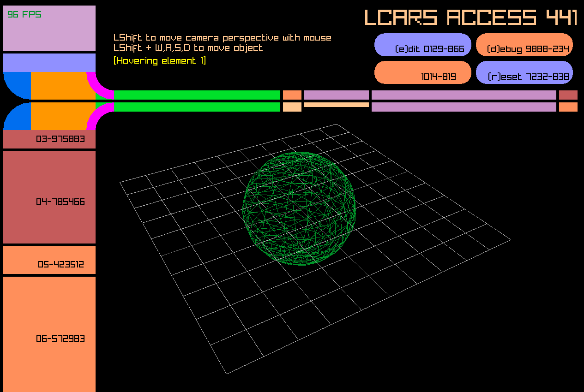This screenshot has height=392, width=584.
Task: Click the LCARS ACCESS 441 title
Action: coord(471,18)
